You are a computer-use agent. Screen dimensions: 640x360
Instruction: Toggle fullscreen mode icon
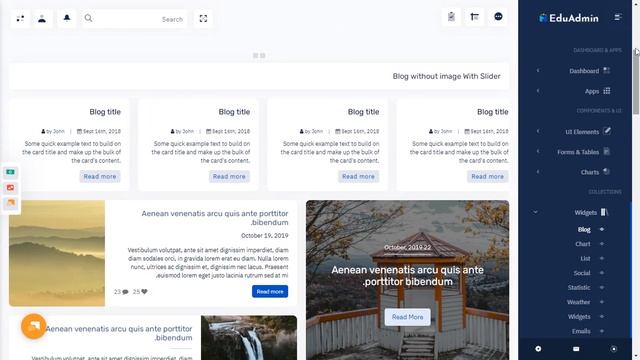coord(203,19)
